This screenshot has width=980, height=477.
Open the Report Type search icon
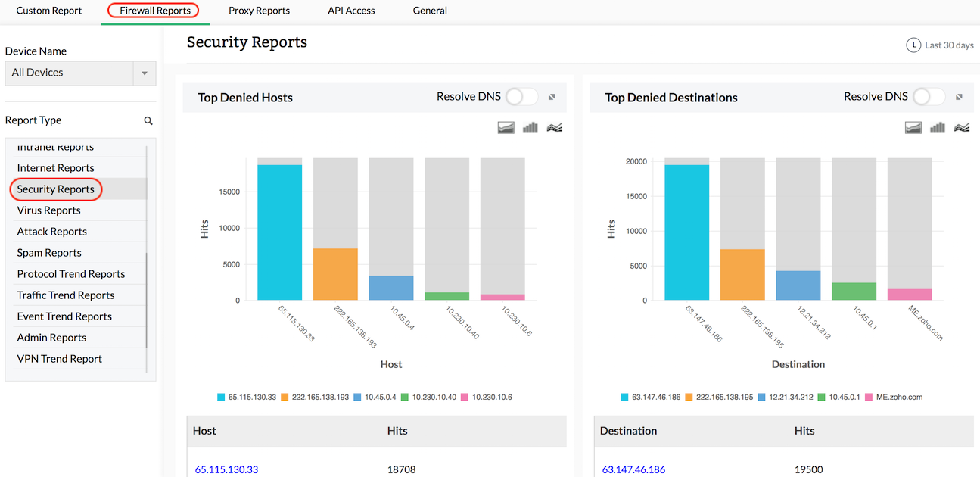coord(148,120)
